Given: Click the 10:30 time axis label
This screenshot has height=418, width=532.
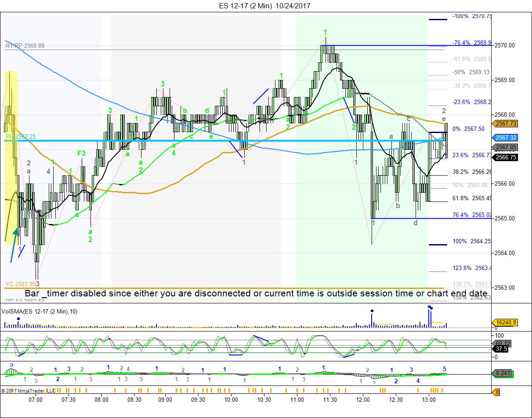Looking at the screenshot, I should click(x=264, y=400).
